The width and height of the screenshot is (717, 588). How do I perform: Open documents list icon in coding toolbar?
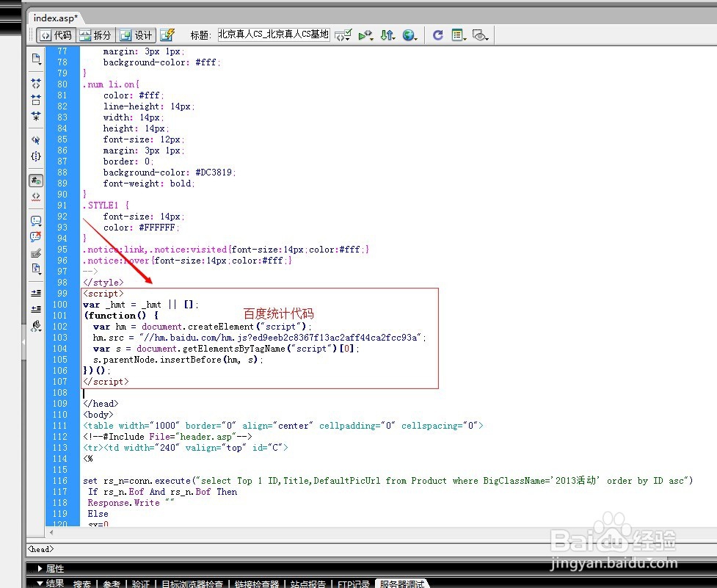pos(36,59)
